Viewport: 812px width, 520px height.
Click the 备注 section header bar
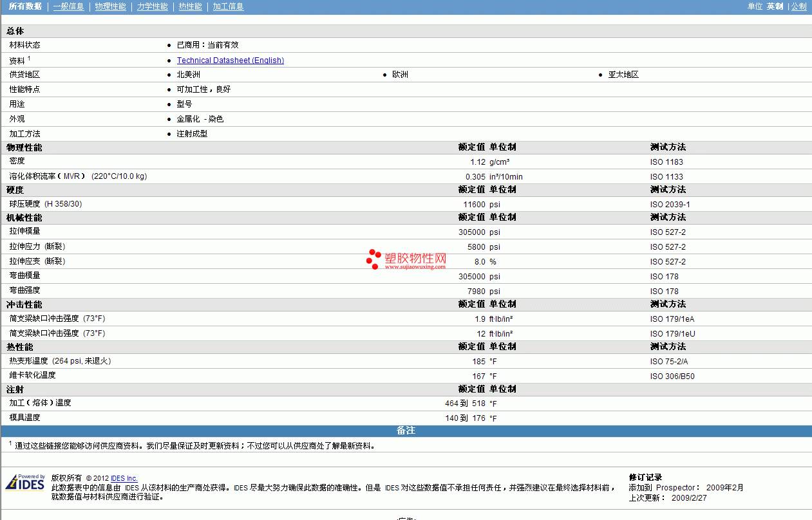[406, 431]
